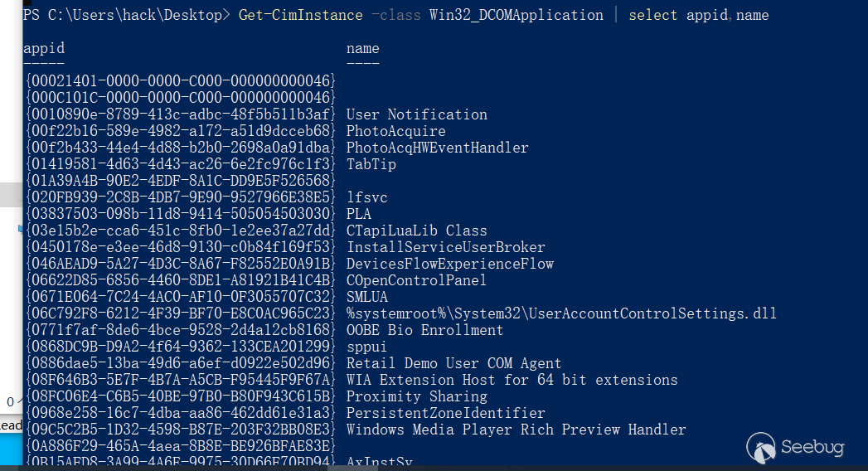Click the User Notification entry

(x=416, y=114)
